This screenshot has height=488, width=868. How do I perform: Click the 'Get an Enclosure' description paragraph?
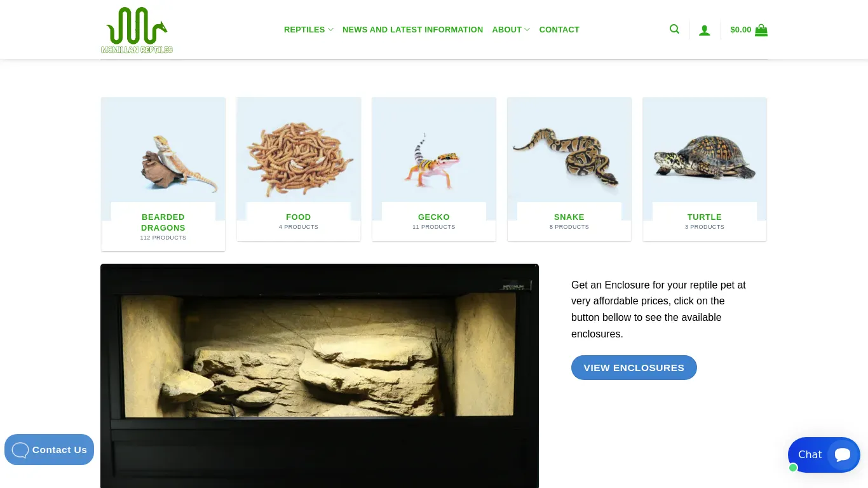[x=659, y=309]
